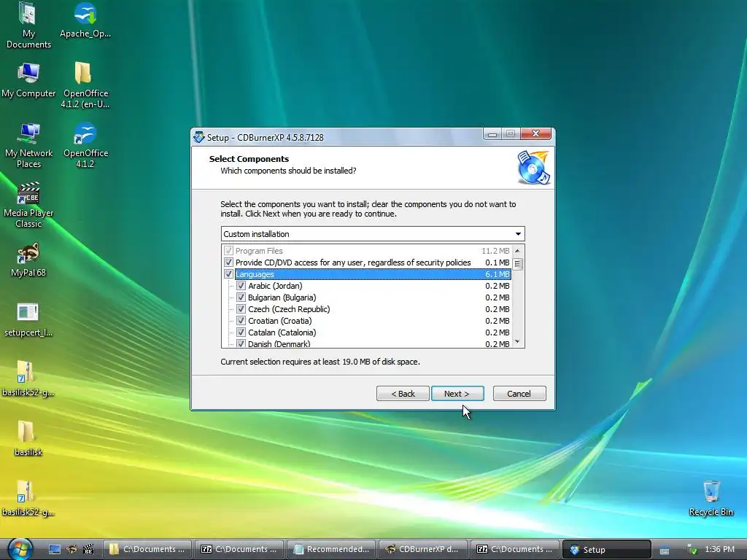Click component list scroll down arrow
Viewport: 747px width, 560px height.
517,343
